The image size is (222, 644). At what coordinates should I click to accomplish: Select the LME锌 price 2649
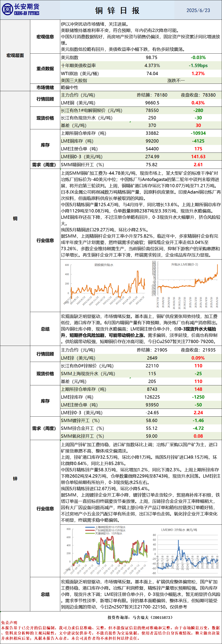(152, 358)
